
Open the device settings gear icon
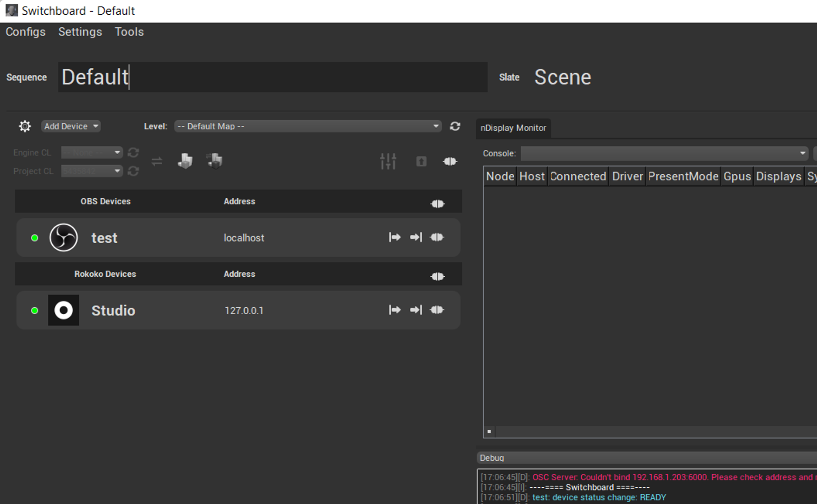pos(25,126)
